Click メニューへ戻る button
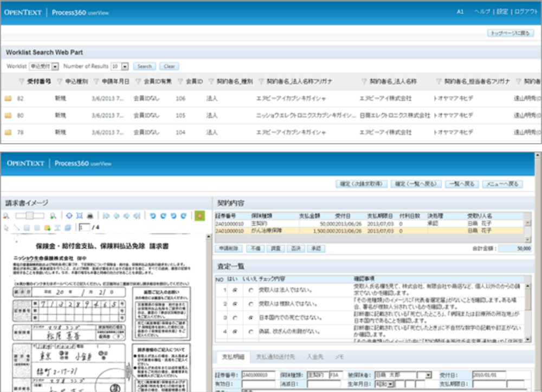542x392 pixels. point(502,184)
